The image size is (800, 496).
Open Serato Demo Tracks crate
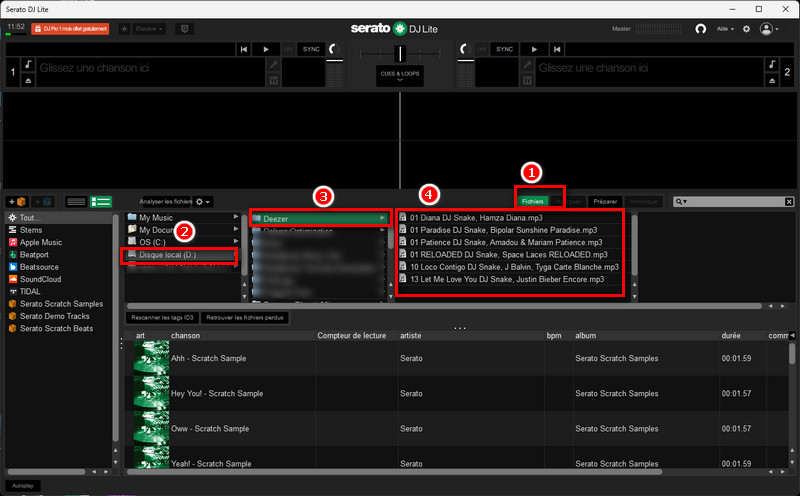pos(59,316)
